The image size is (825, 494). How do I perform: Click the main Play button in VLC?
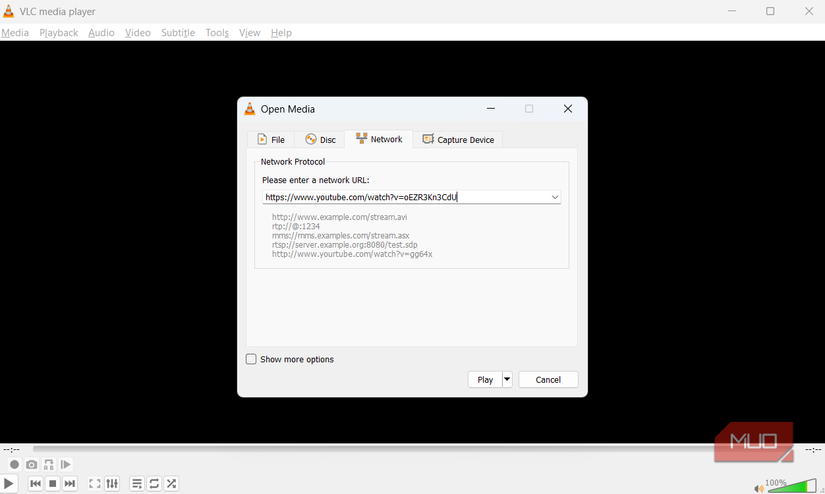pyautogui.click(x=8, y=483)
